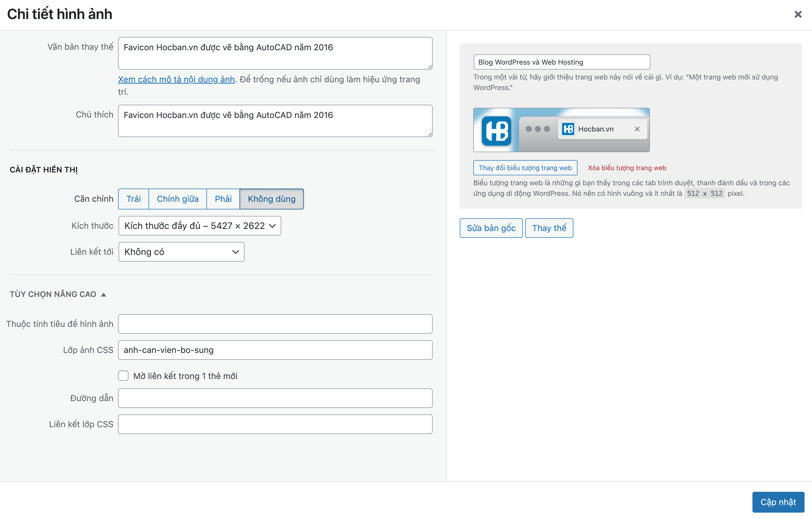The height and width of the screenshot is (519, 812).
Task: Close the image details dialog
Action: click(798, 14)
